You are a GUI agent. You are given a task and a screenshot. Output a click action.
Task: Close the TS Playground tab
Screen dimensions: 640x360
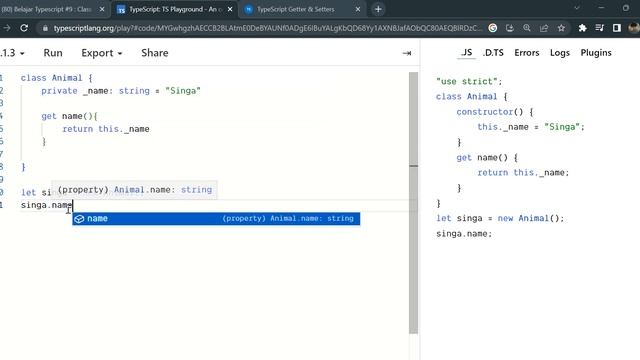click(230, 9)
